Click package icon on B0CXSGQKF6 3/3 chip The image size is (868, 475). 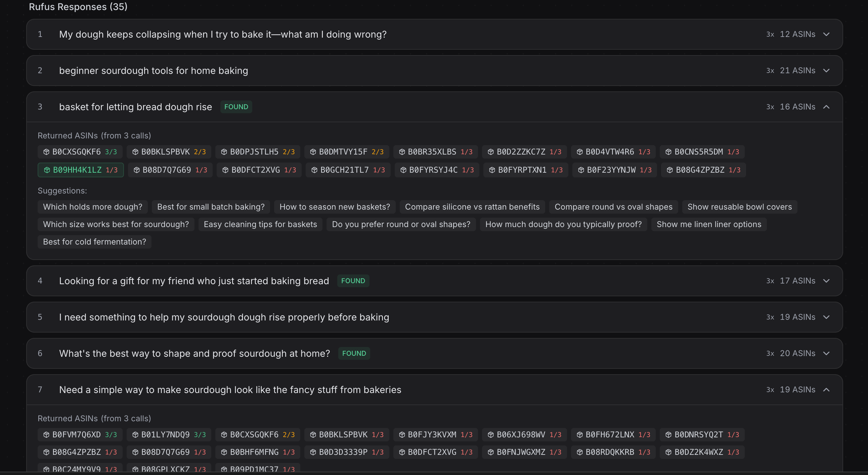click(x=46, y=152)
